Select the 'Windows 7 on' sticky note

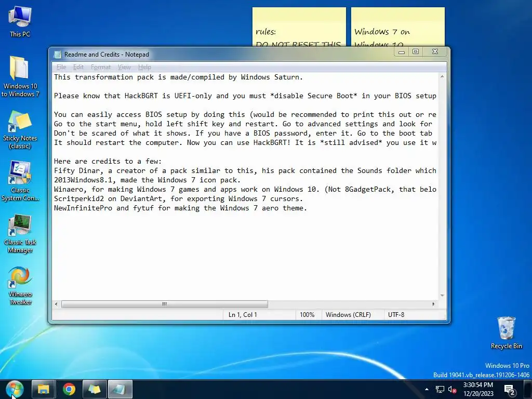397,27
